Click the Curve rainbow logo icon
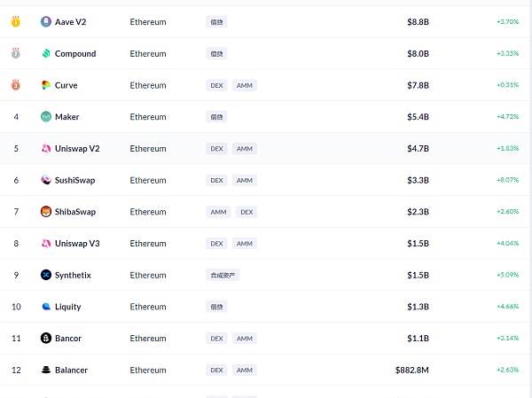The image size is (532, 398). (x=46, y=85)
